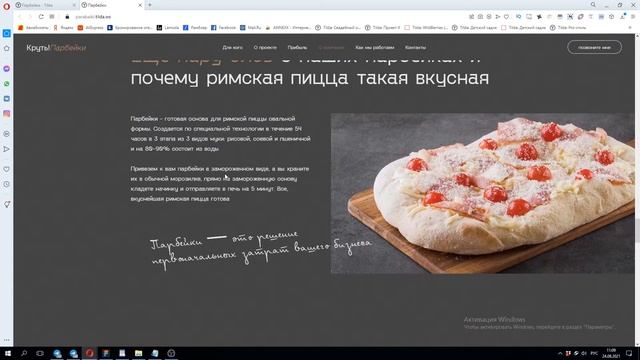Image resolution: width=640 pixels, height=360 pixels.
Task: Open the 'О проекте' menu item
Action: pos(265,47)
